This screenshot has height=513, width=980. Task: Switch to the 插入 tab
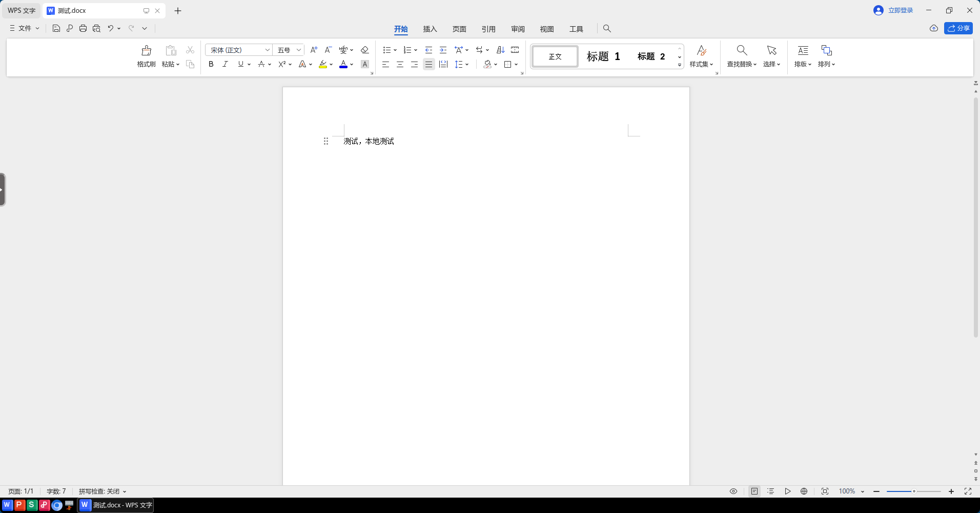pyautogui.click(x=430, y=29)
